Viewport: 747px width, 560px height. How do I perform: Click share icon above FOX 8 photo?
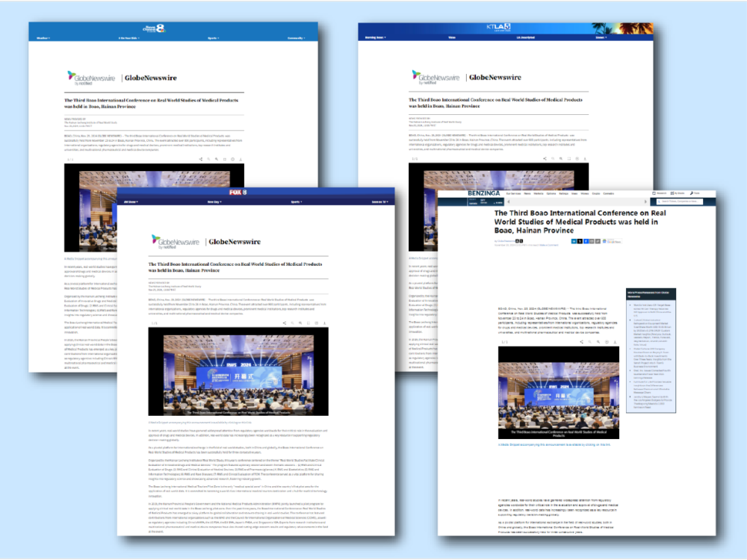point(284,323)
